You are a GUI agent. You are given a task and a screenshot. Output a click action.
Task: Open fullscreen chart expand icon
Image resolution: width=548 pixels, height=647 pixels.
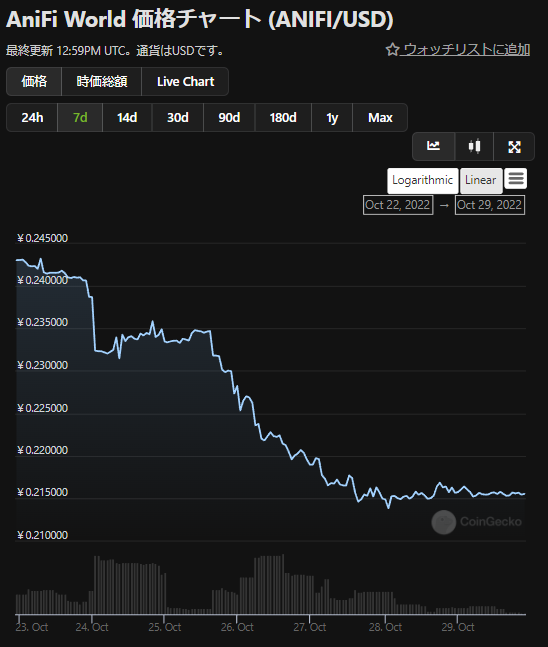click(x=514, y=146)
